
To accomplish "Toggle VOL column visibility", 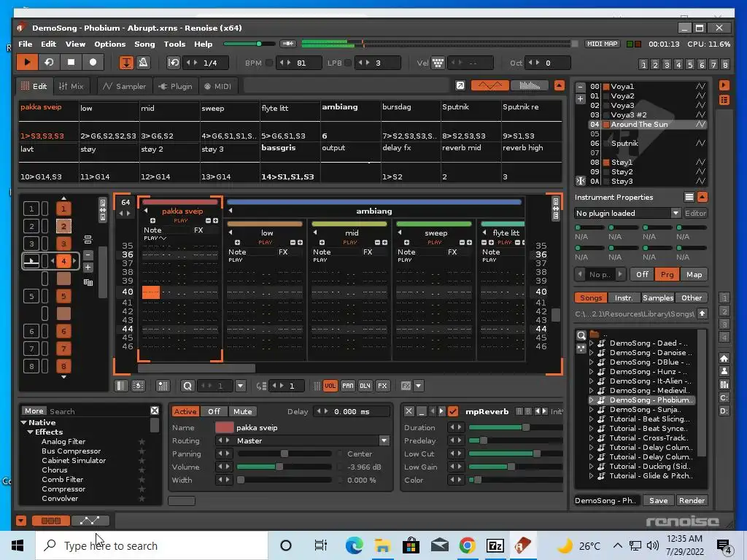I will coord(330,386).
